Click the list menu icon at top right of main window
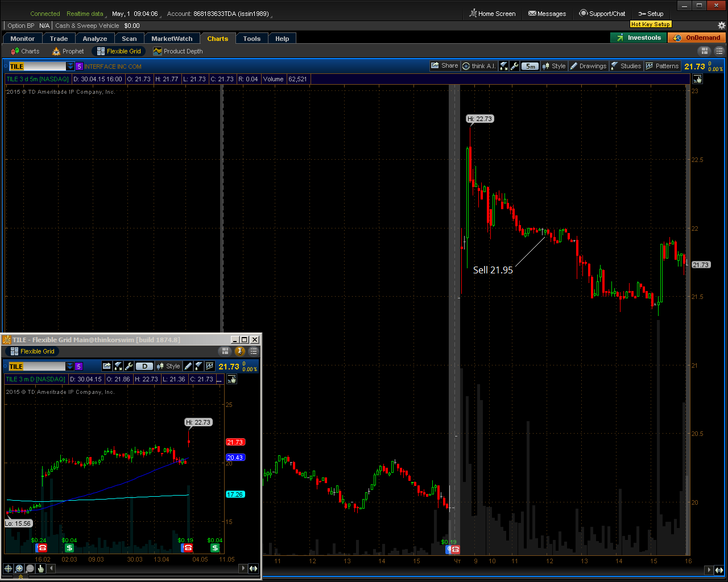 [719, 51]
